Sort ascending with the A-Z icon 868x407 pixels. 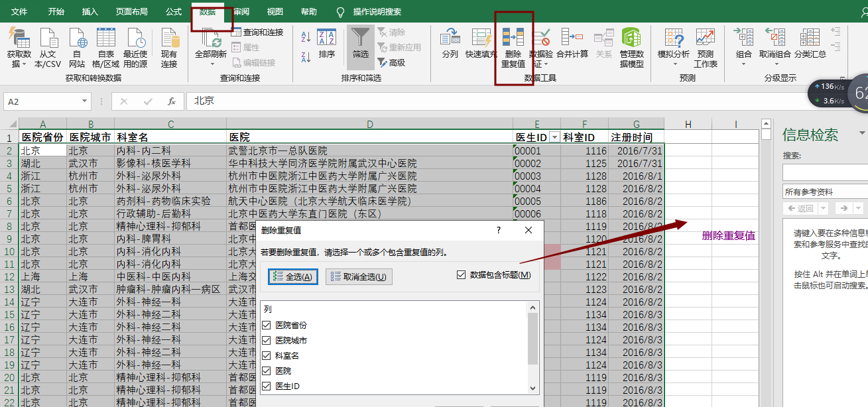click(x=306, y=36)
